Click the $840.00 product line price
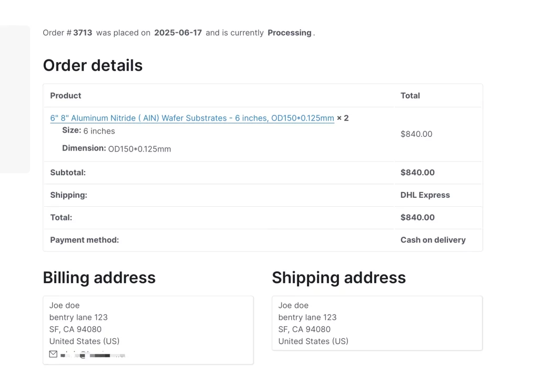 (x=416, y=134)
